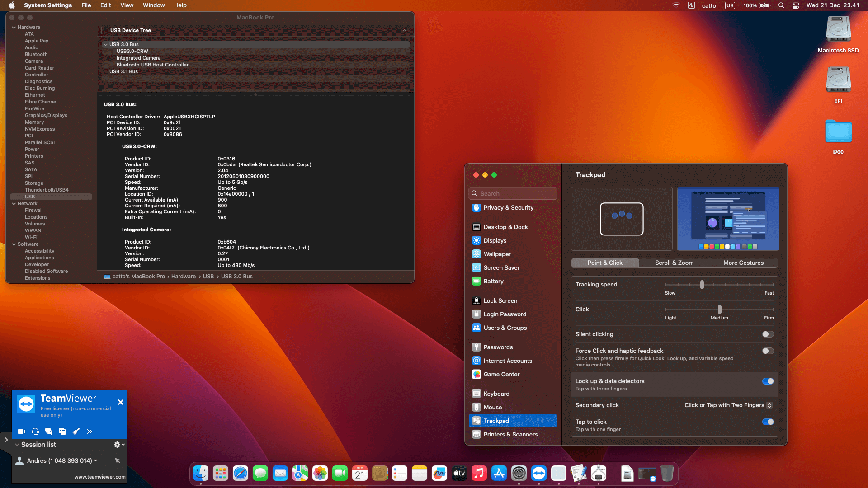The image size is (868, 488).
Task: Open the Session list settings gear
Action: click(117, 445)
